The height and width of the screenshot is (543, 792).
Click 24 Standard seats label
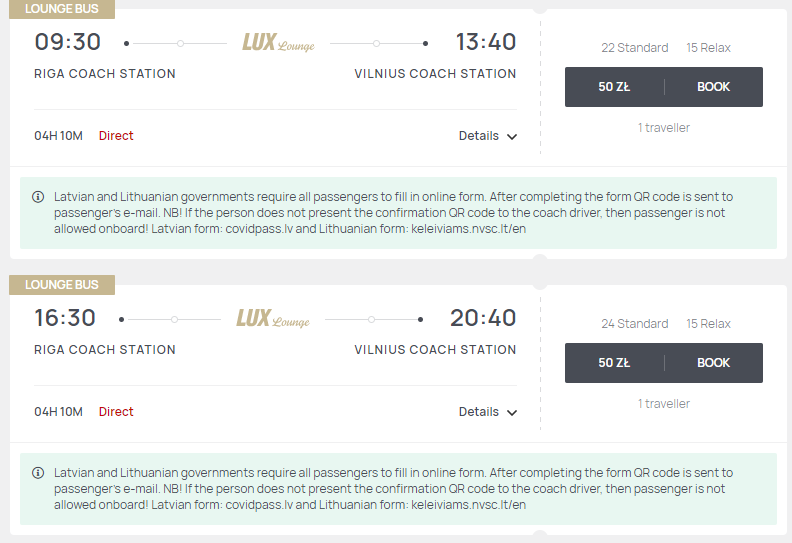click(x=634, y=323)
